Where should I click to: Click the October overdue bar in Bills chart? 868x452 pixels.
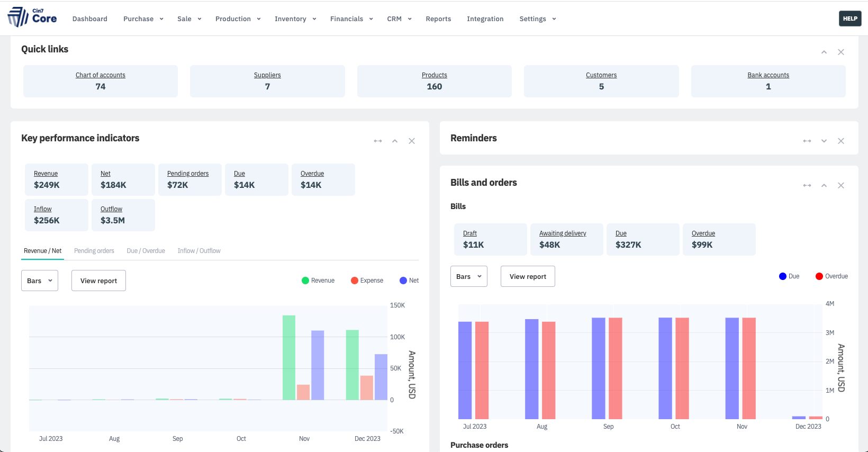682,368
